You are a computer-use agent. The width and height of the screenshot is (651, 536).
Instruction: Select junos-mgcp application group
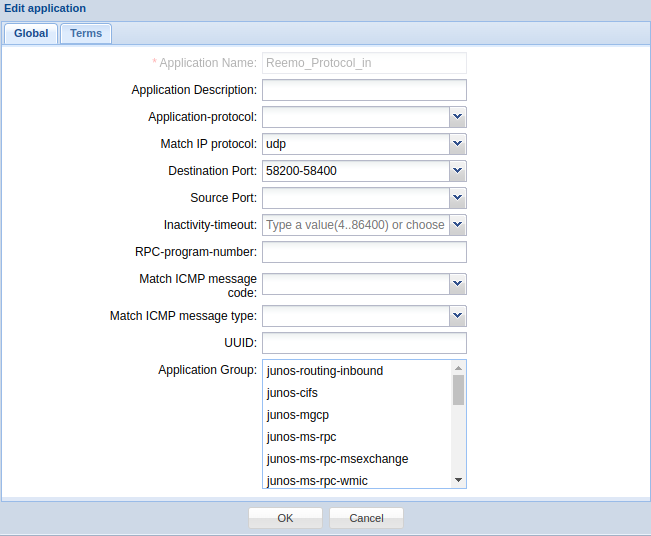297,415
